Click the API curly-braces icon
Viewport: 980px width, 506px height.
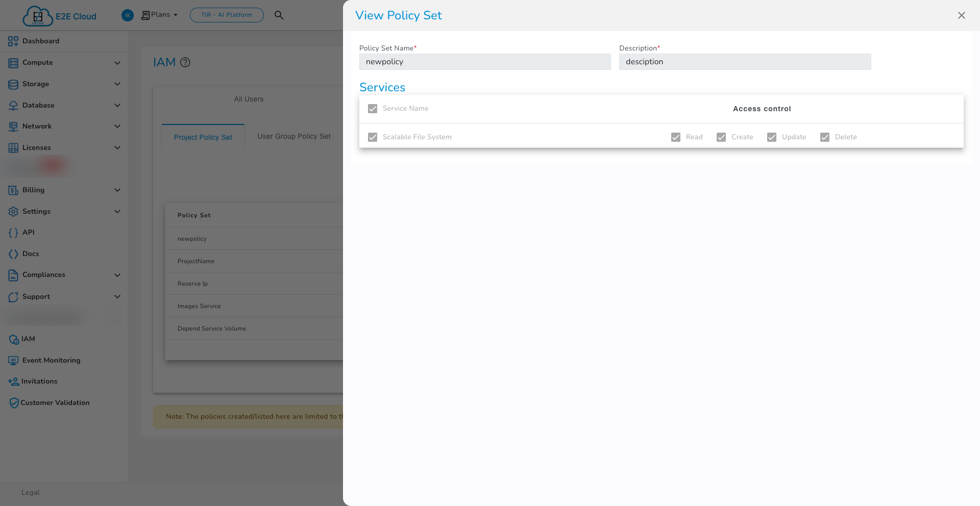(13, 233)
